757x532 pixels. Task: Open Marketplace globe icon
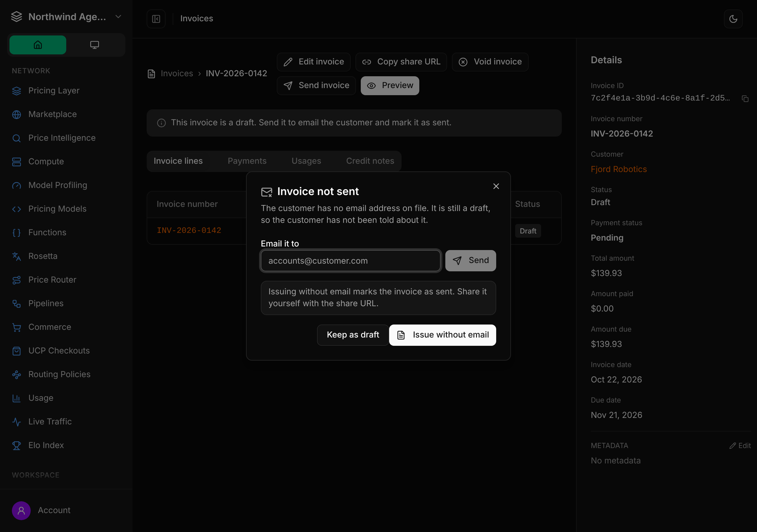(17, 114)
